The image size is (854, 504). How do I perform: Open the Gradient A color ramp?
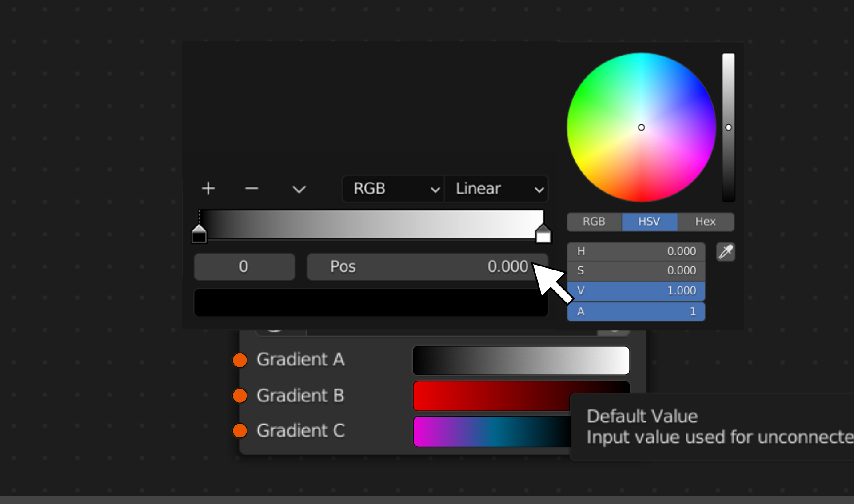pyautogui.click(x=521, y=361)
